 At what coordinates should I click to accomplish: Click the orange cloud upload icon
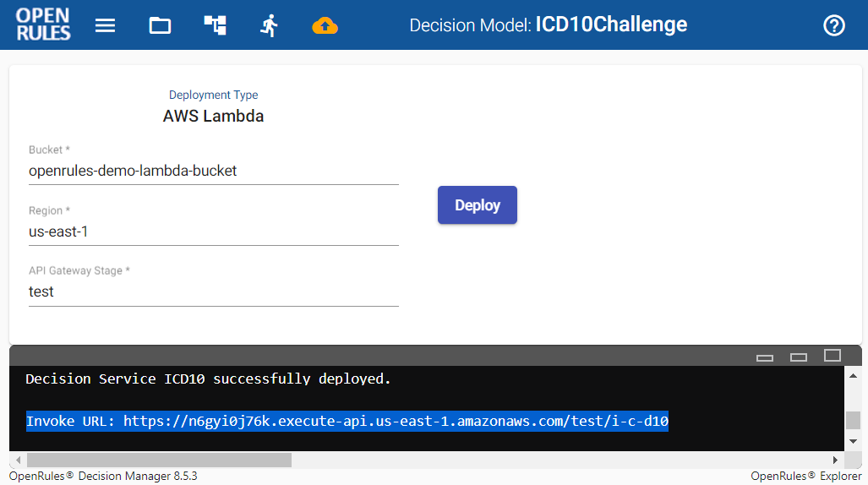(325, 25)
